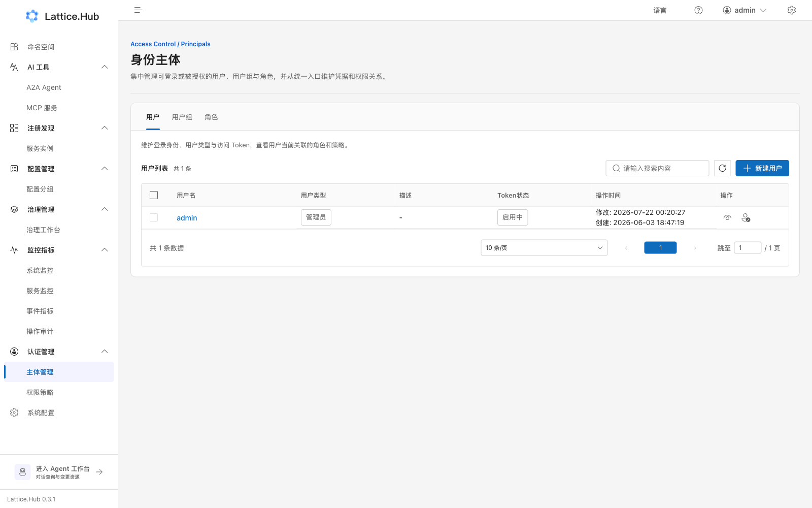Open the admin account dropdown chevron
The width and height of the screenshot is (812, 508).
(763, 10)
